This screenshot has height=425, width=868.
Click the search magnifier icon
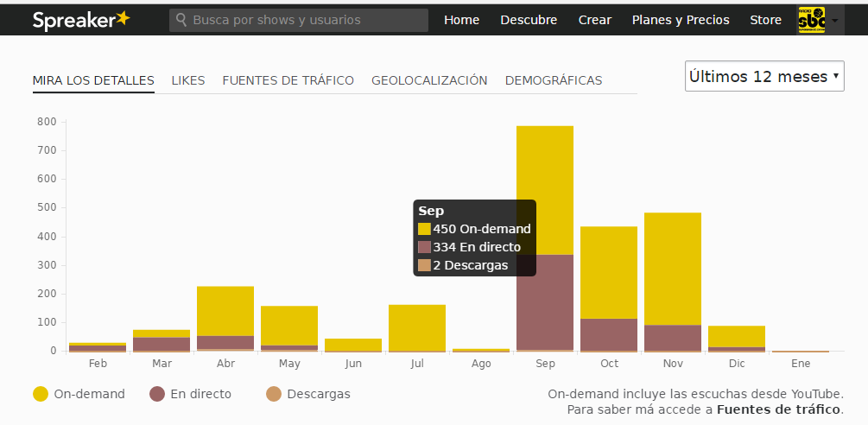coord(181,19)
